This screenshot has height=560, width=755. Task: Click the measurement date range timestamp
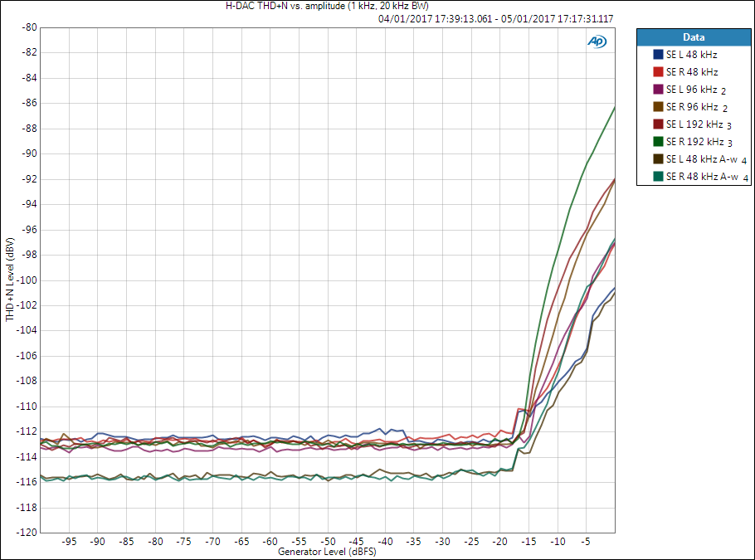tap(496, 19)
